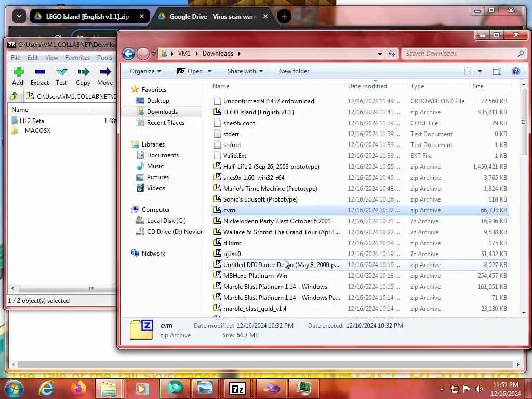Open the View menu in 7-Zip

click(51, 57)
